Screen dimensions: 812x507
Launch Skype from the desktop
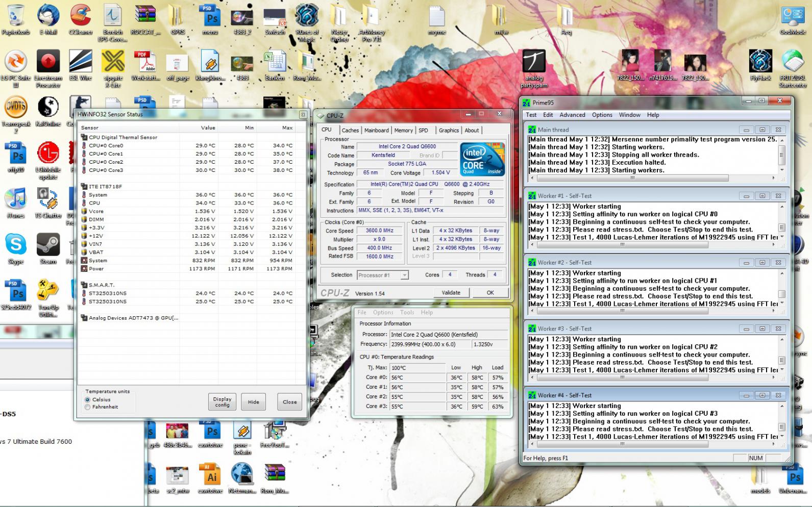[16, 248]
